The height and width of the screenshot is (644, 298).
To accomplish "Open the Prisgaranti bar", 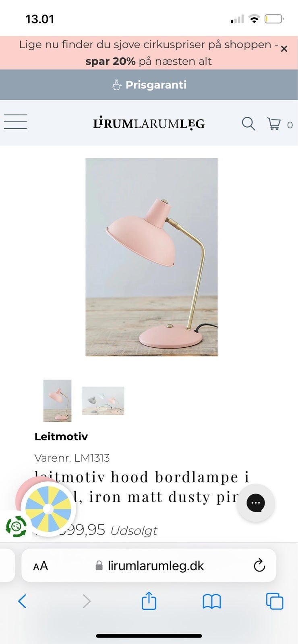I will (x=149, y=85).
